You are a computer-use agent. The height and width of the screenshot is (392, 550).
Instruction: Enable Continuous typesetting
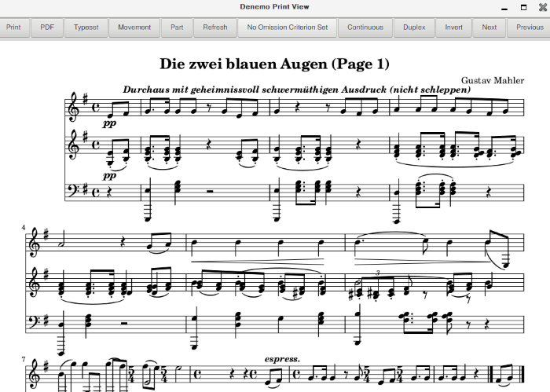(365, 27)
